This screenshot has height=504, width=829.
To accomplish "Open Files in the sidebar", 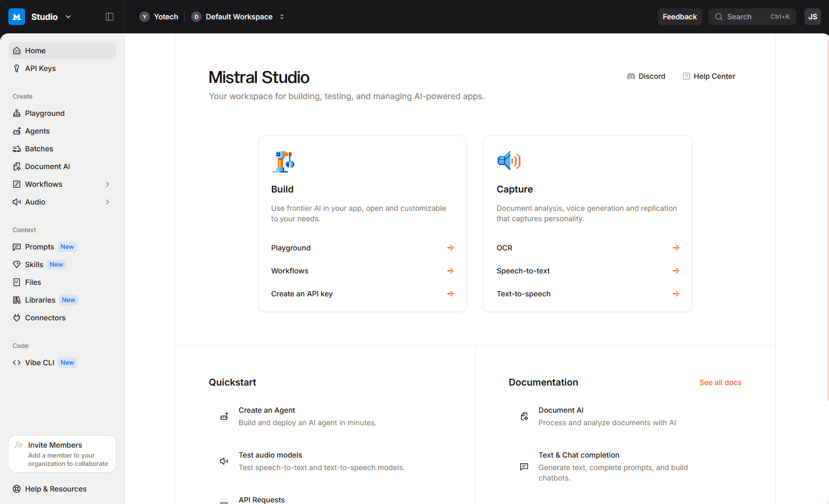I will pos(62,282).
